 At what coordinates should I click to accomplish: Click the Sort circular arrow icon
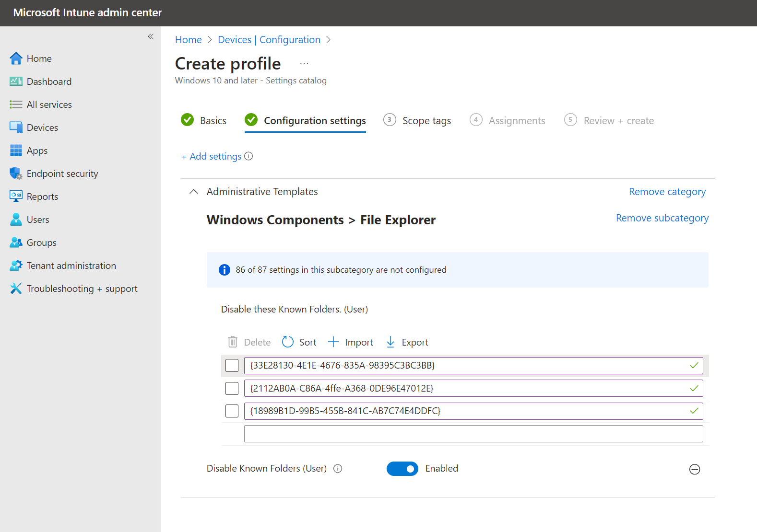(x=287, y=342)
